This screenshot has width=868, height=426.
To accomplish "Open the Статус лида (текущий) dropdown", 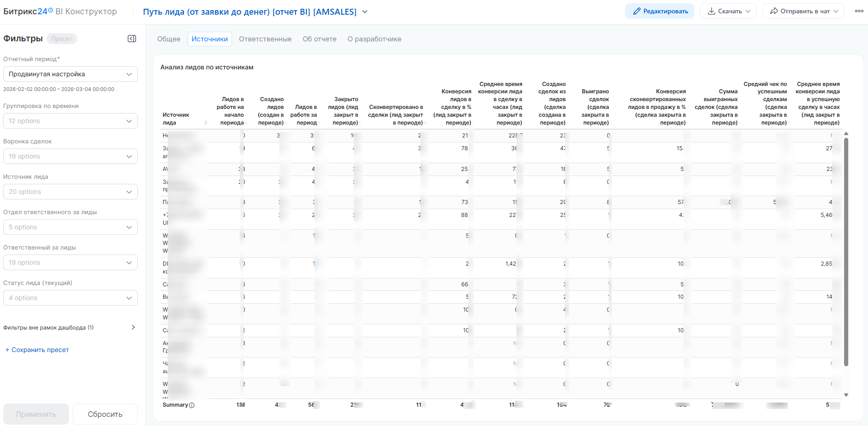I will click(x=70, y=298).
